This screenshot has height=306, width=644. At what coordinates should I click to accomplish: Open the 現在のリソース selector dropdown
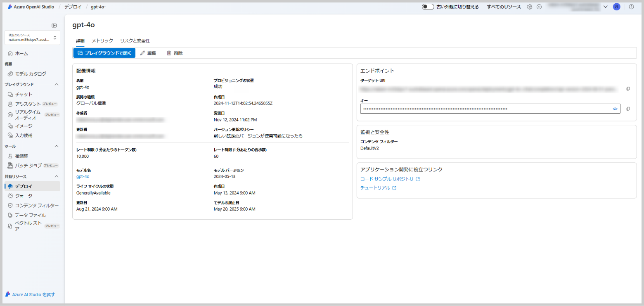pos(32,38)
